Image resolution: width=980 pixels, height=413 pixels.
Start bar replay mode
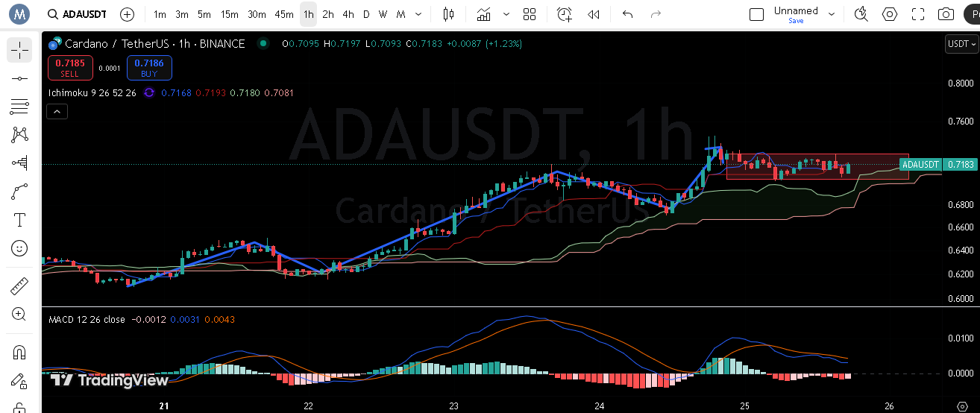(x=594, y=14)
